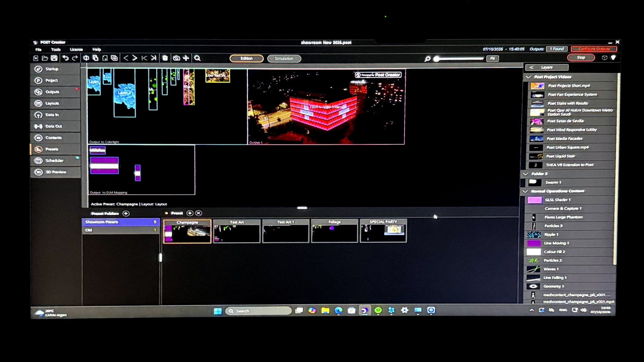This screenshot has width=644, height=362.
Task: Click the Redo arrow icon
Action: click(x=75, y=58)
